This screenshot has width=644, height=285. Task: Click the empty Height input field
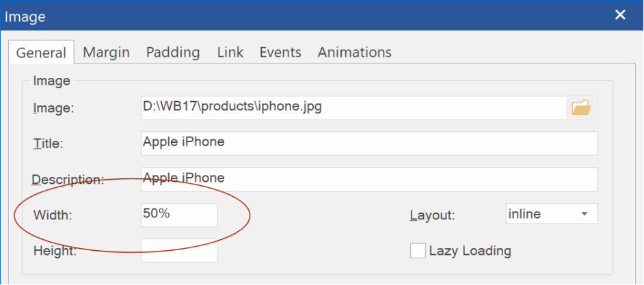click(x=179, y=251)
